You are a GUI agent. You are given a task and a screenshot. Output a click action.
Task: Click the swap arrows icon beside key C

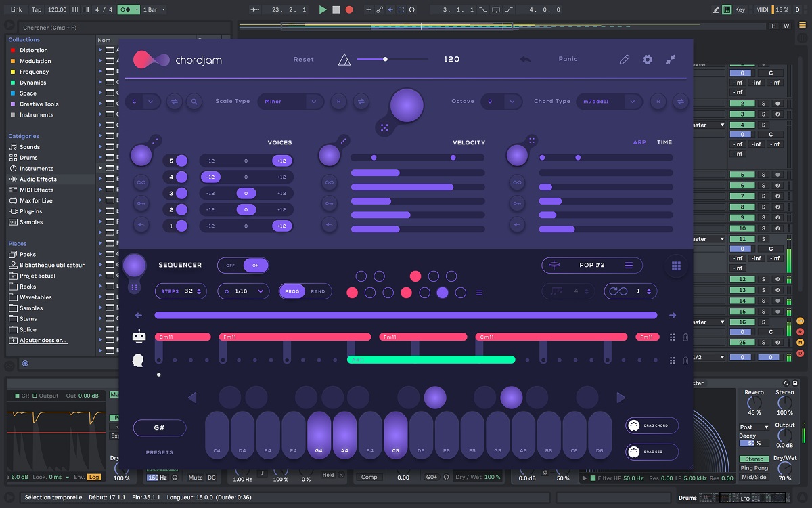(x=174, y=102)
